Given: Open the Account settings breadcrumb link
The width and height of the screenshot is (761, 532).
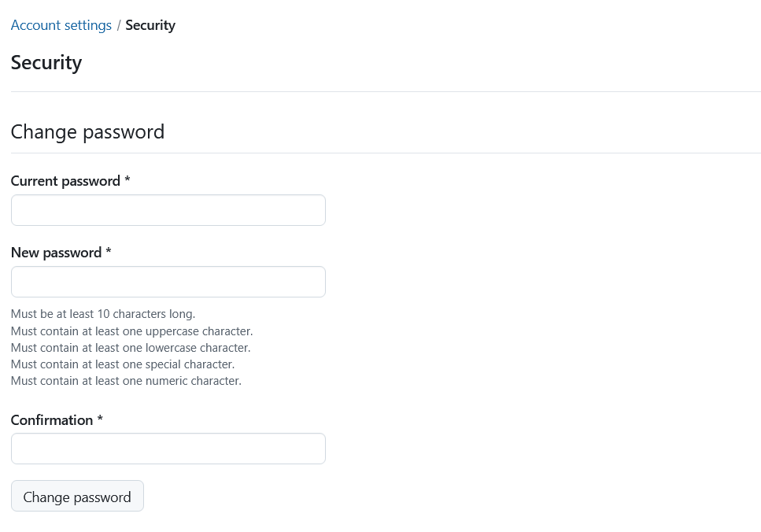Looking at the screenshot, I should click(x=61, y=25).
